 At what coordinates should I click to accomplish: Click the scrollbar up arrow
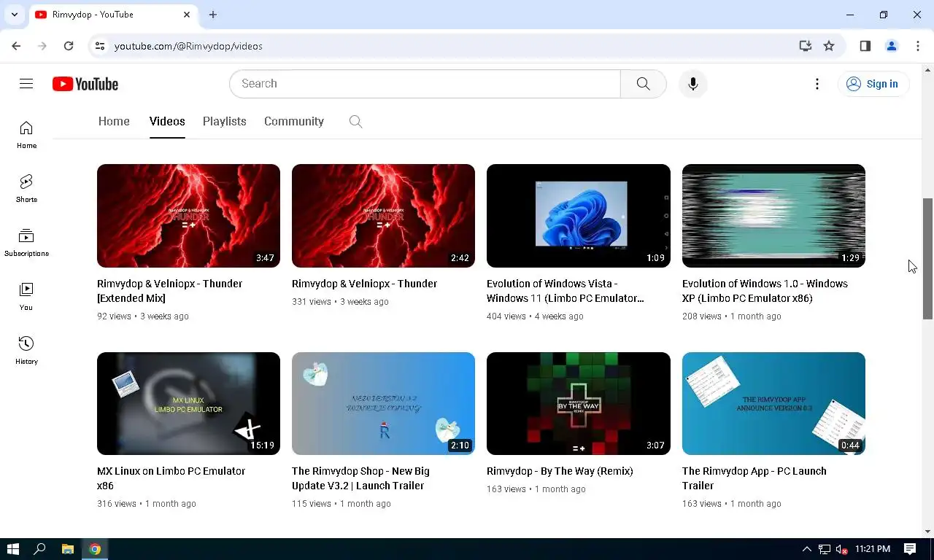[x=928, y=70]
